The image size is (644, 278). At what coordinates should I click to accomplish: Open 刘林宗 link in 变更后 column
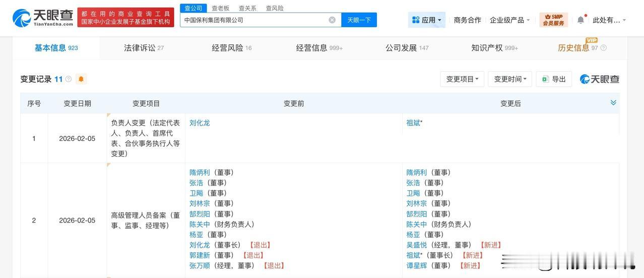pos(417,203)
